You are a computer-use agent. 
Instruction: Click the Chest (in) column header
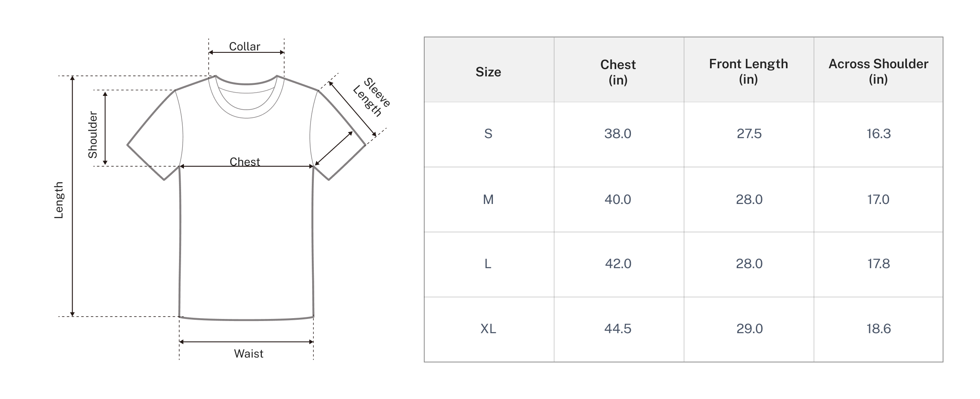(x=618, y=72)
